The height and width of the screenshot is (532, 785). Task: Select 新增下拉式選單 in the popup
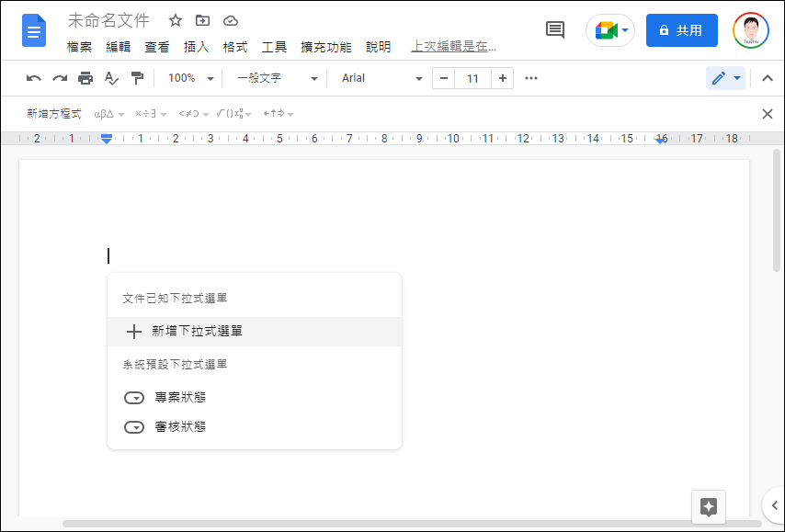[x=255, y=332]
